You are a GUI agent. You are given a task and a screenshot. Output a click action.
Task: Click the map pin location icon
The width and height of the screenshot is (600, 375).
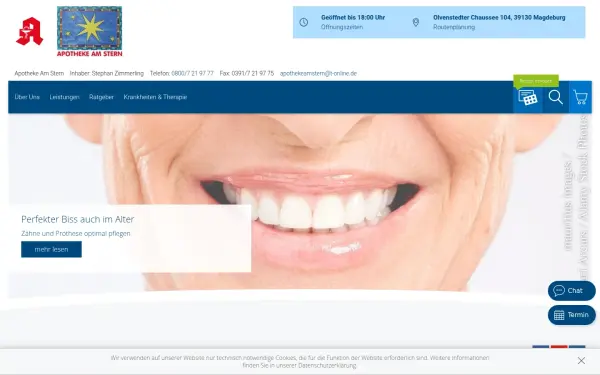[416, 22]
